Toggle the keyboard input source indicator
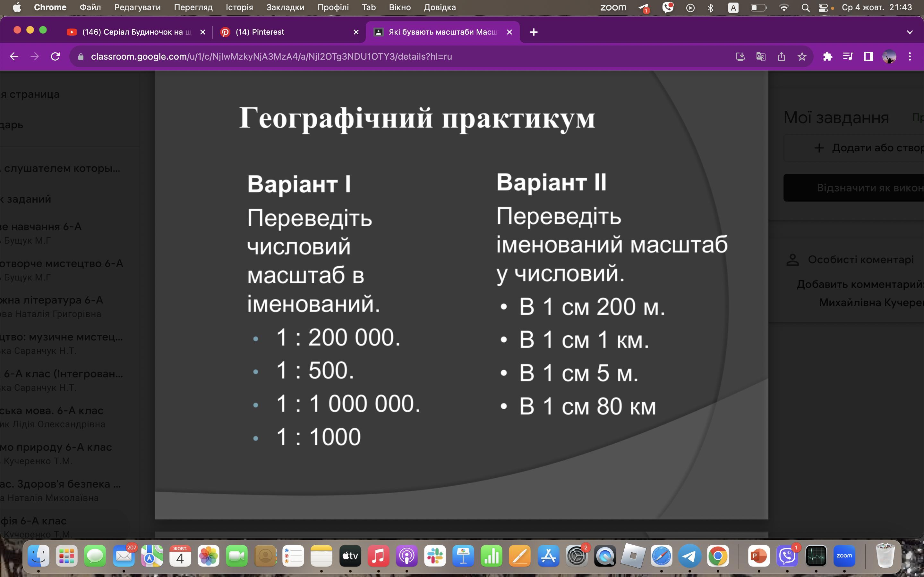Screen dimensions: 924x577 point(733,8)
